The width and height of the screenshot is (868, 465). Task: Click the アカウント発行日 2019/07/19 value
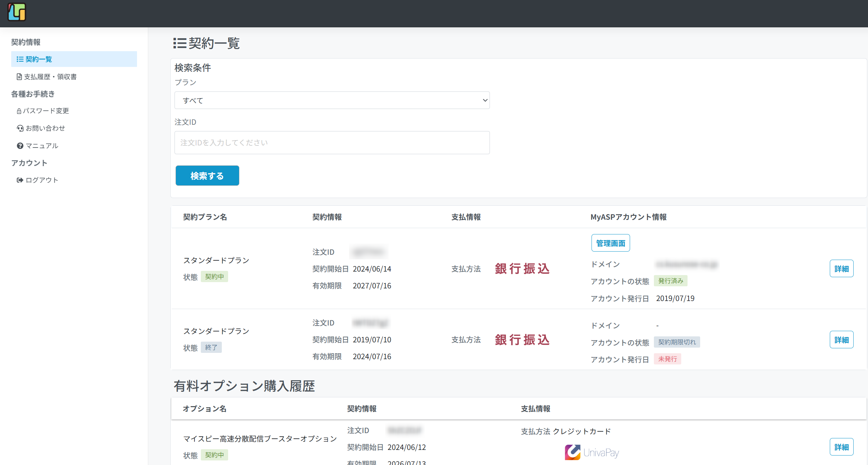(x=675, y=298)
